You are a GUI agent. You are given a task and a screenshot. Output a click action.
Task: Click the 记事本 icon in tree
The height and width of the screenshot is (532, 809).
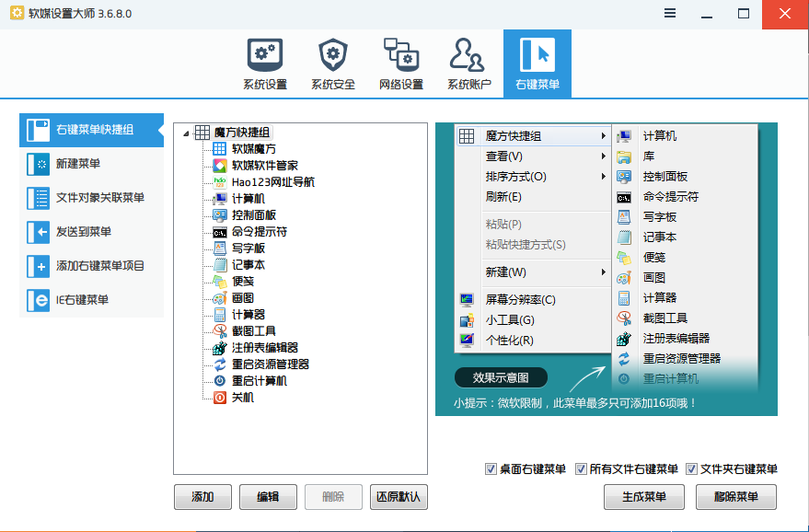(x=219, y=265)
